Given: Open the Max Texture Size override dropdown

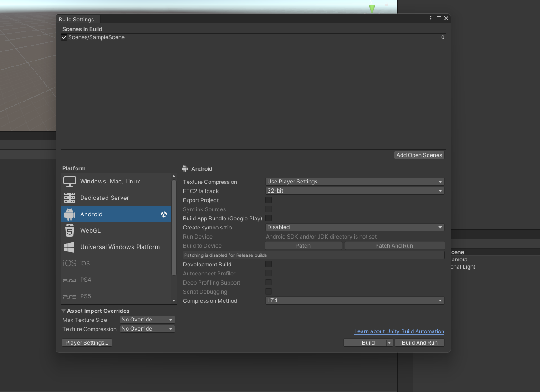Looking at the screenshot, I should tap(147, 320).
